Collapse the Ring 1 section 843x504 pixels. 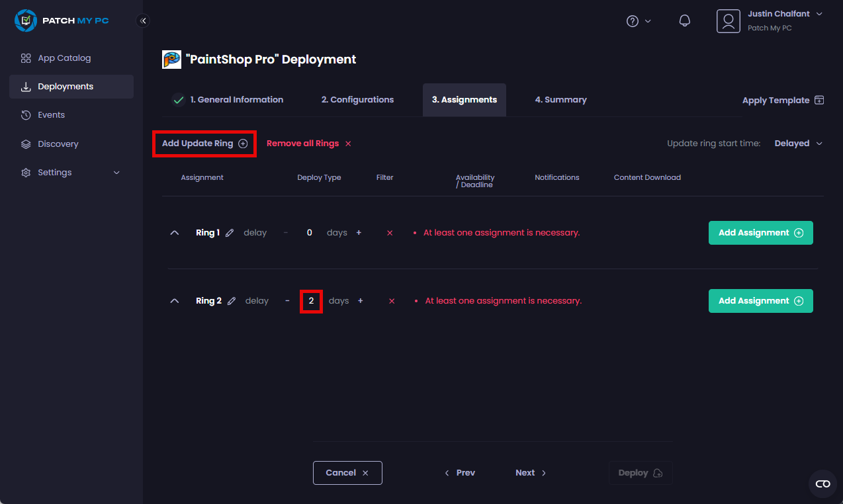[175, 233]
